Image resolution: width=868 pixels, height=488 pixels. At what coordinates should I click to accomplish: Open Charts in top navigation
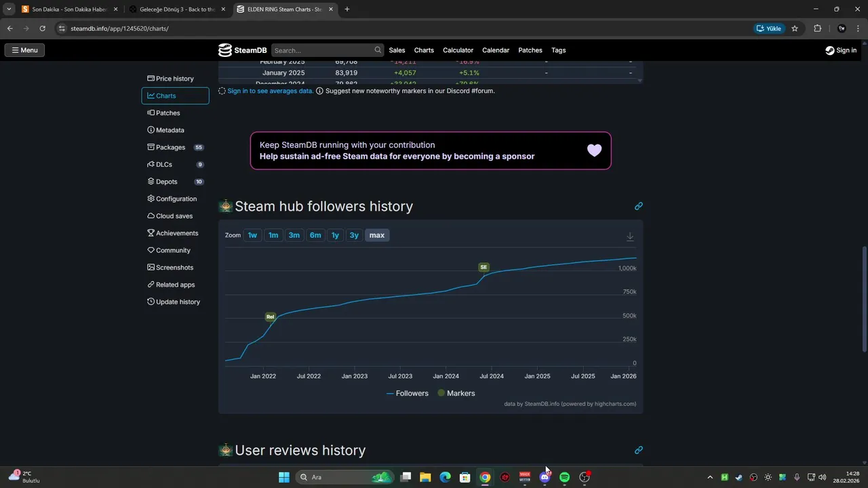[424, 50]
